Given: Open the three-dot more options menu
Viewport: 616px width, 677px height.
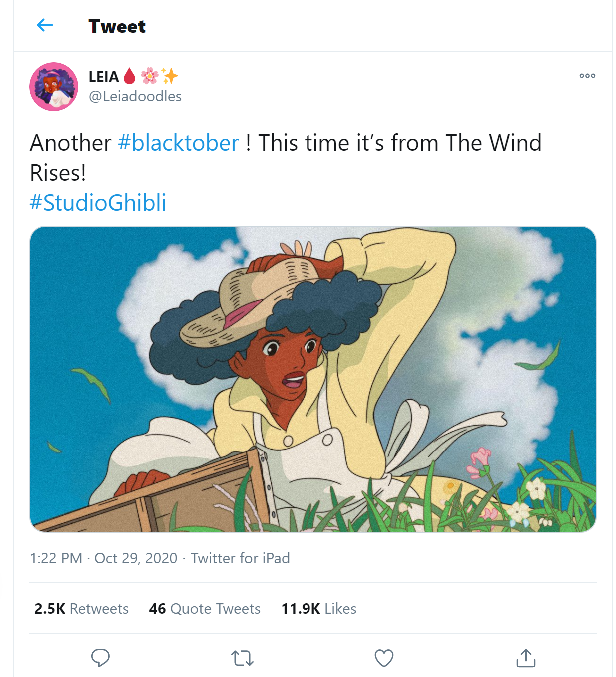Looking at the screenshot, I should (x=587, y=76).
